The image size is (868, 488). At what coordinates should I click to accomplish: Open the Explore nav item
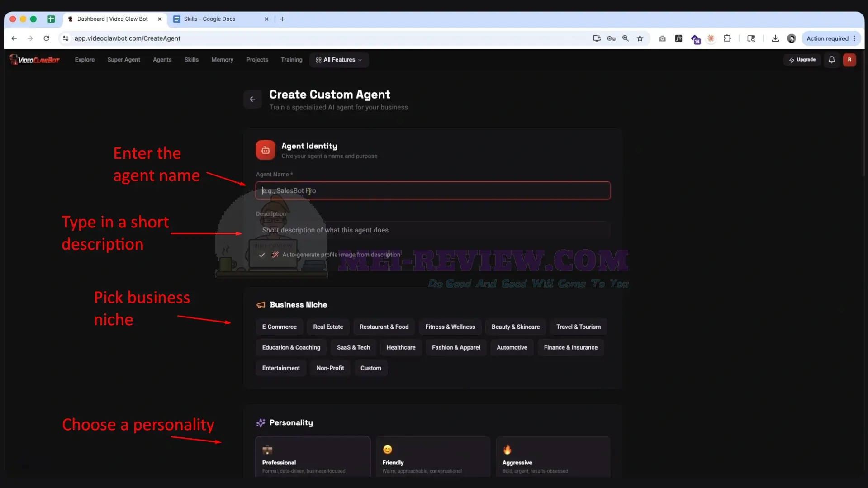point(85,60)
